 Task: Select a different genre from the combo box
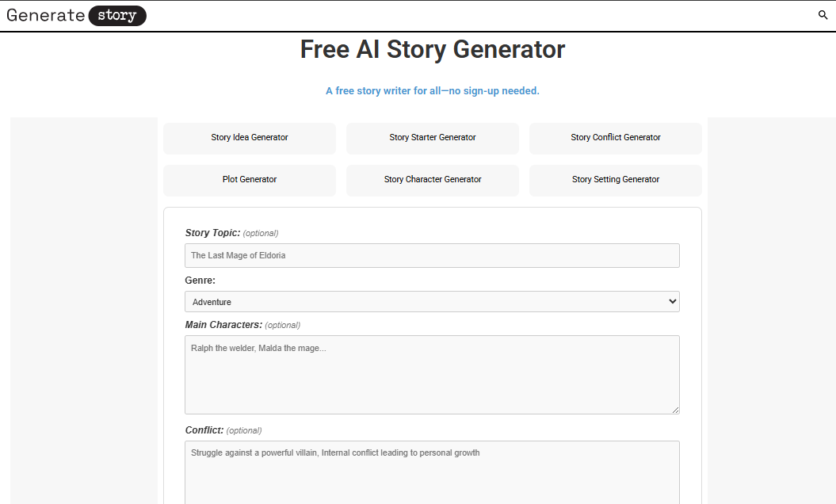tap(432, 301)
